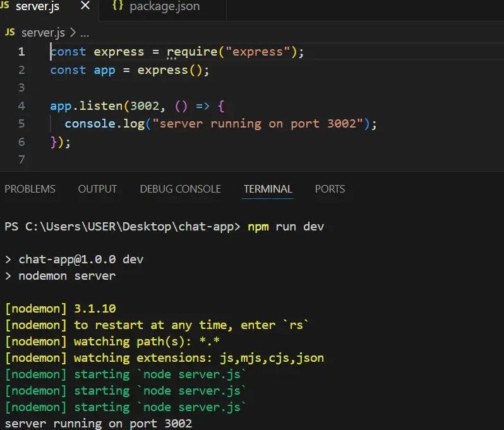Image resolution: width=504 pixels, height=430 pixels.
Task: Click line number 6 in the gutter
Action: coord(21,141)
